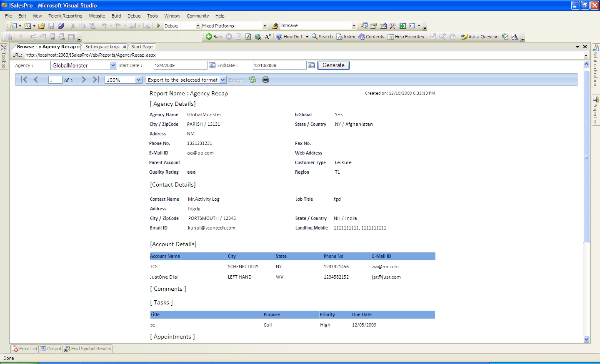Click the Open File folder icon
Image resolution: width=600 pixels, height=364 pixels.
[x=42, y=26]
